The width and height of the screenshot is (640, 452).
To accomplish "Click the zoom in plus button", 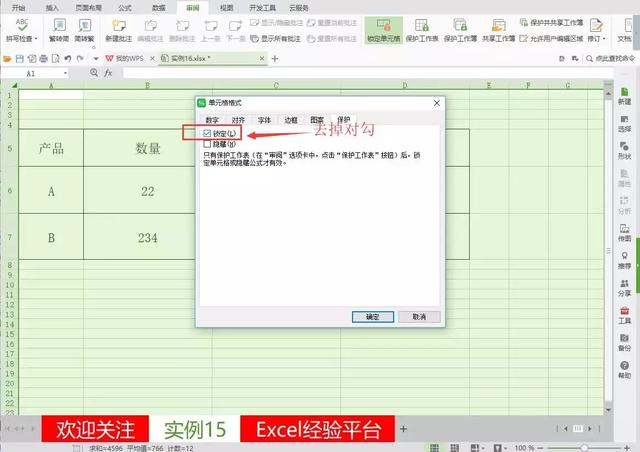I will 627,448.
